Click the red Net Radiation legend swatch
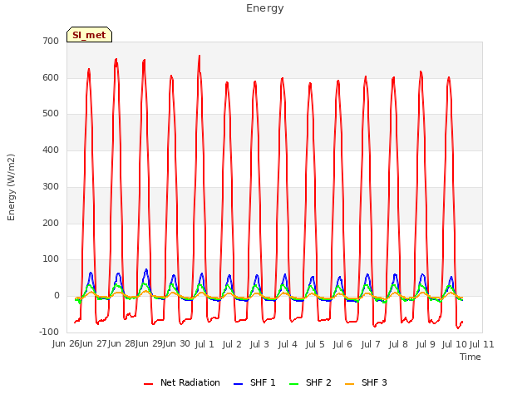 tap(148, 384)
